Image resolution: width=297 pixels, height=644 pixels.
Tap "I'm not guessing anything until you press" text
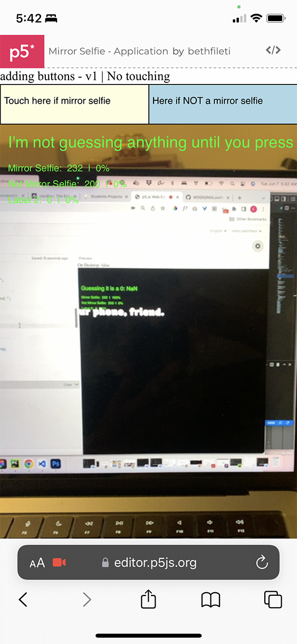pos(151,143)
